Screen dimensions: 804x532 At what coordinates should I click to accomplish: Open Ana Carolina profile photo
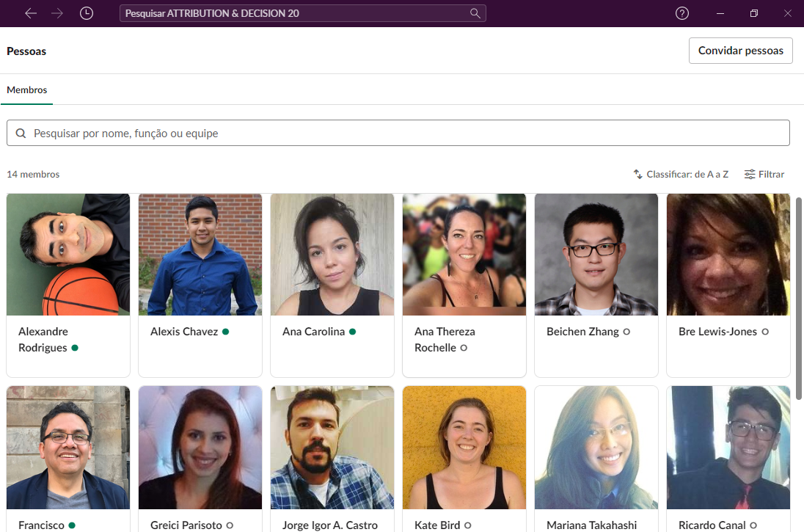click(332, 255)
